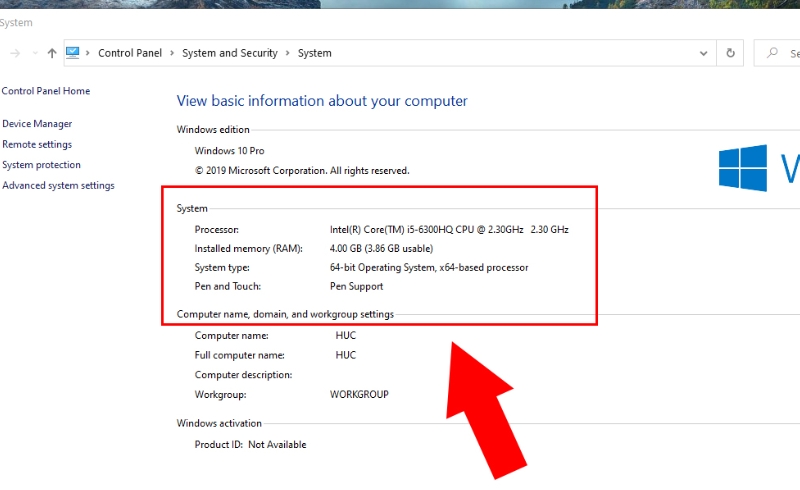Select Computer name value HUC
This screenshot has height=490, width=800.
click(345, 335)
